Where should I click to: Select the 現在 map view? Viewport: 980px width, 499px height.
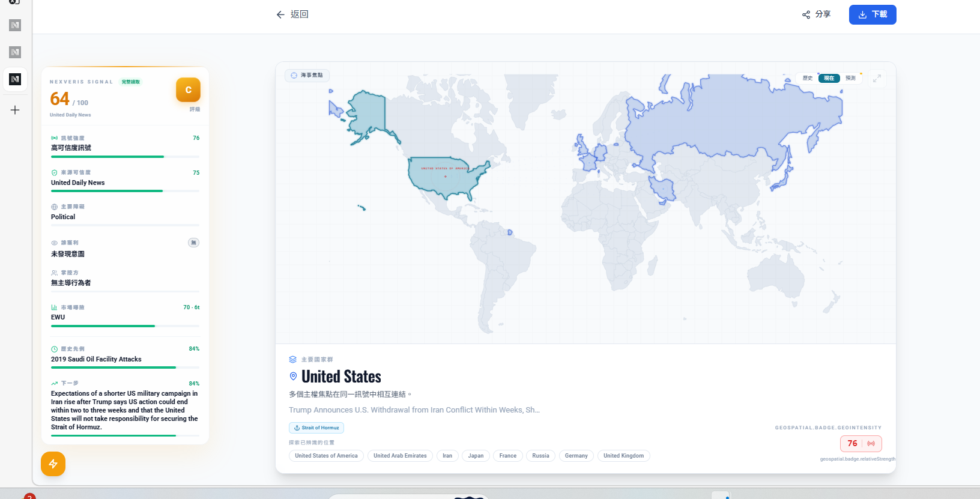[x=829, y=78]
